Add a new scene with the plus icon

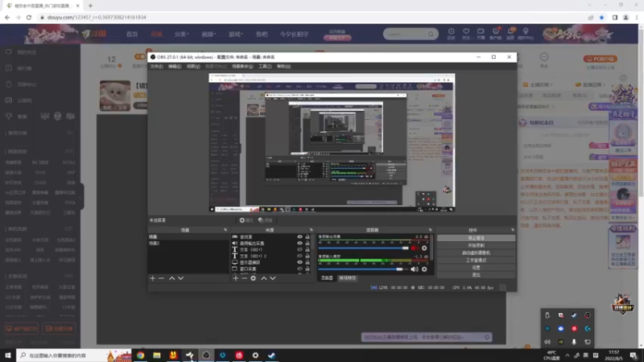click(153, 278)
